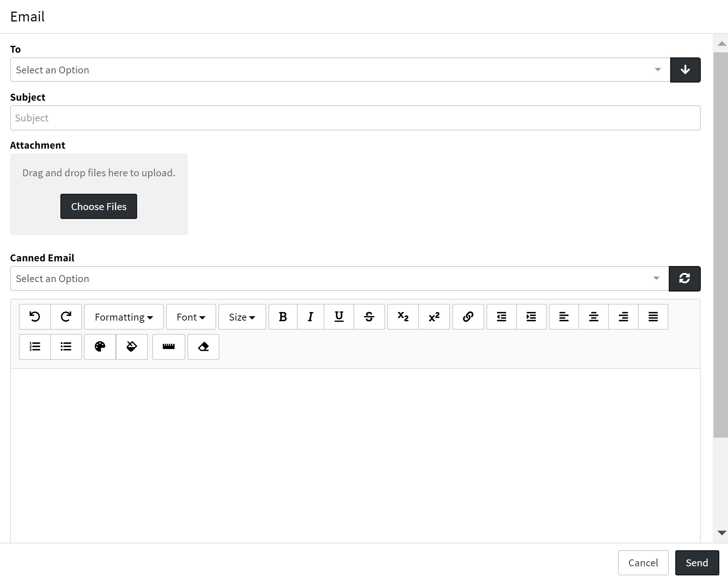This screenshot has width=728, height=579.
Task: Open the Canned Email dropdown
Action: point(339,278)
